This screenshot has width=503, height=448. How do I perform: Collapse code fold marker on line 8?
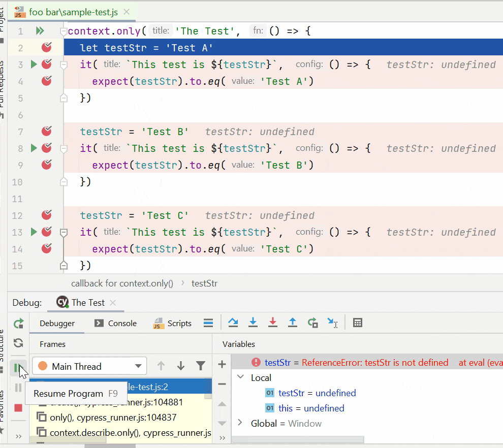(64, 148)
